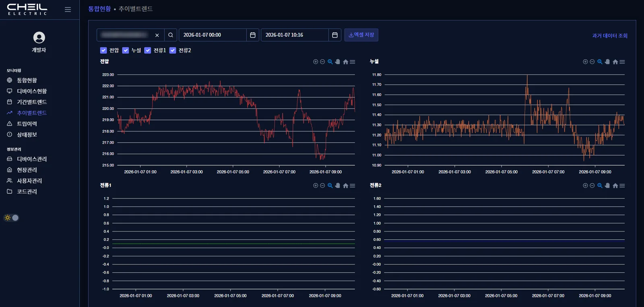Activate pan hand tool on 전압 chart
The image size is (644, 307).
click(x=338, y=62)
